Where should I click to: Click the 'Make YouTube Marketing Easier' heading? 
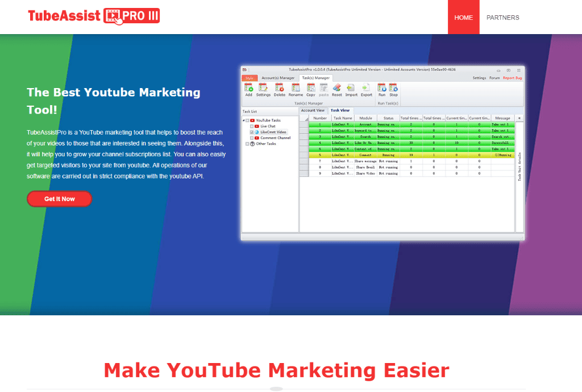(276, 370)
